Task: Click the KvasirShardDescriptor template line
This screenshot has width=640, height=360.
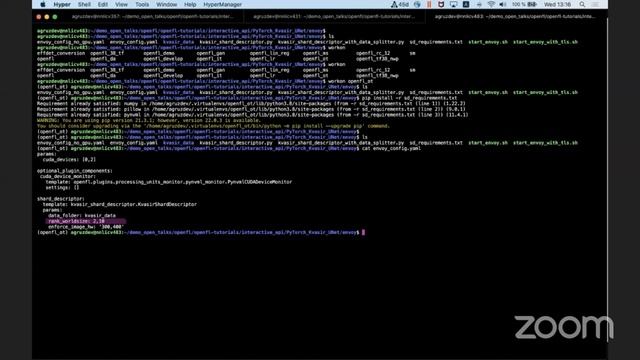Action: 120,204
